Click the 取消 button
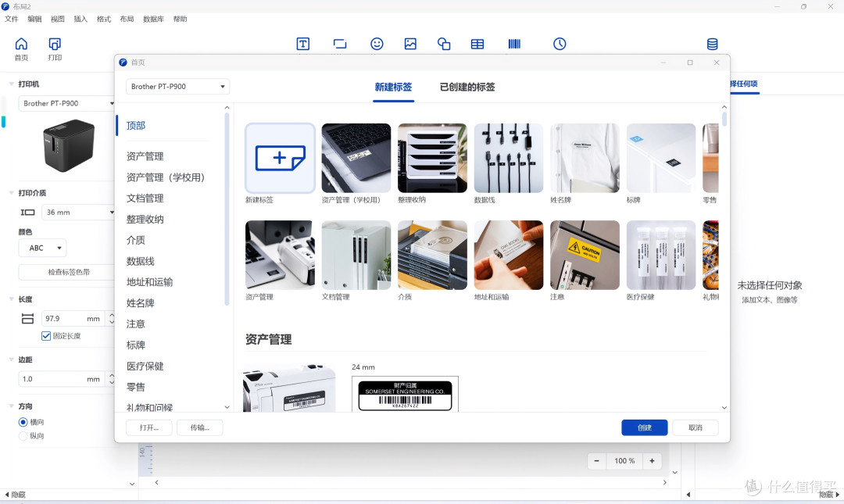 [x=696, y=427]
